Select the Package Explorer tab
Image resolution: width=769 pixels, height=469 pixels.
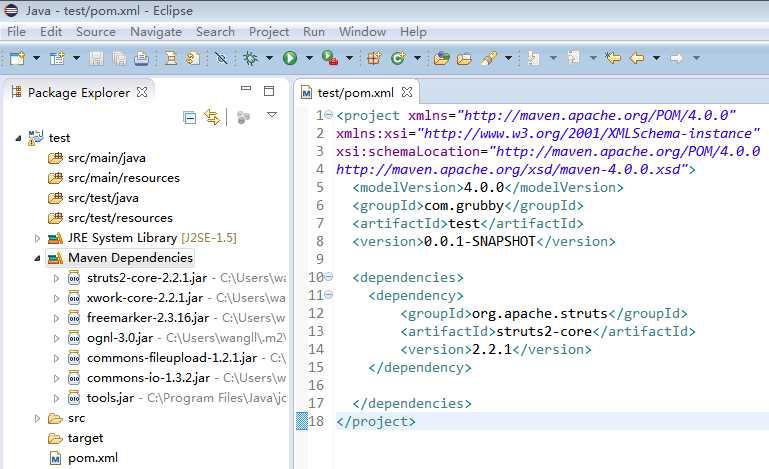79,92
